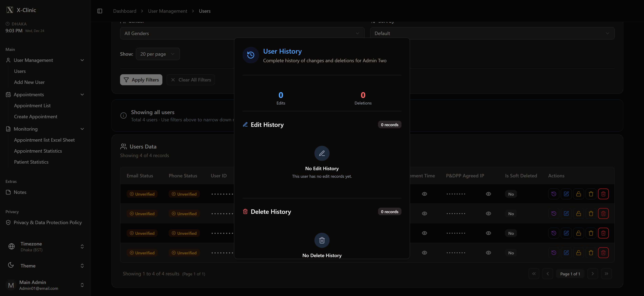Click red-bordered delete icon in fourth row
644x296 pixels.
click(603, 253)
